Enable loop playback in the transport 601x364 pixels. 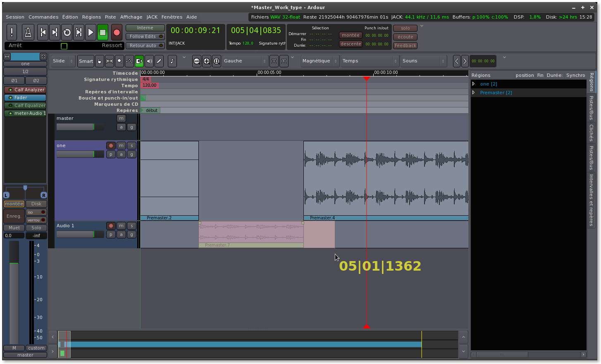[67, 32]
